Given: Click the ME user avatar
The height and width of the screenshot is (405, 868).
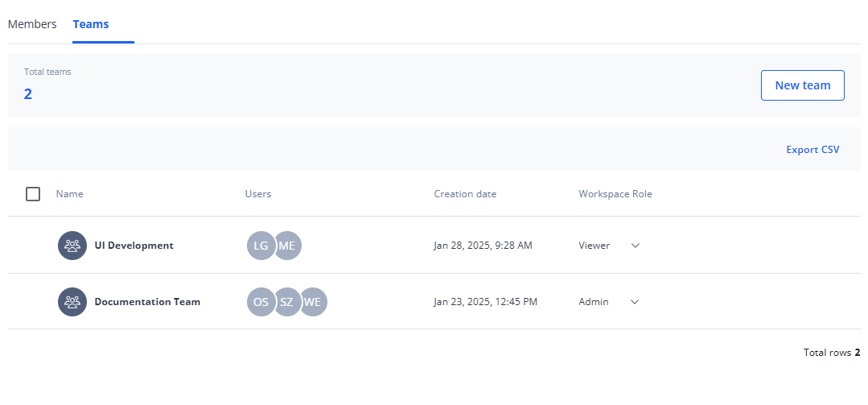Looking at the screenshot, I should pyautogui.click(x=289, y=246).
